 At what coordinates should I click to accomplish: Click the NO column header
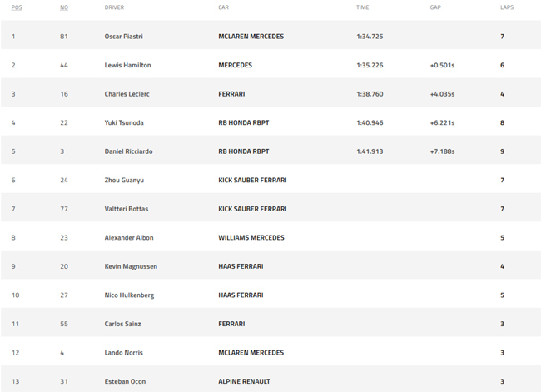(64, 7)
